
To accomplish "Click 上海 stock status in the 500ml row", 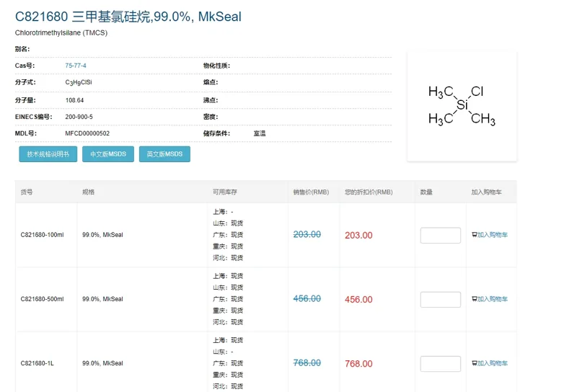I will tap(228, 276).
